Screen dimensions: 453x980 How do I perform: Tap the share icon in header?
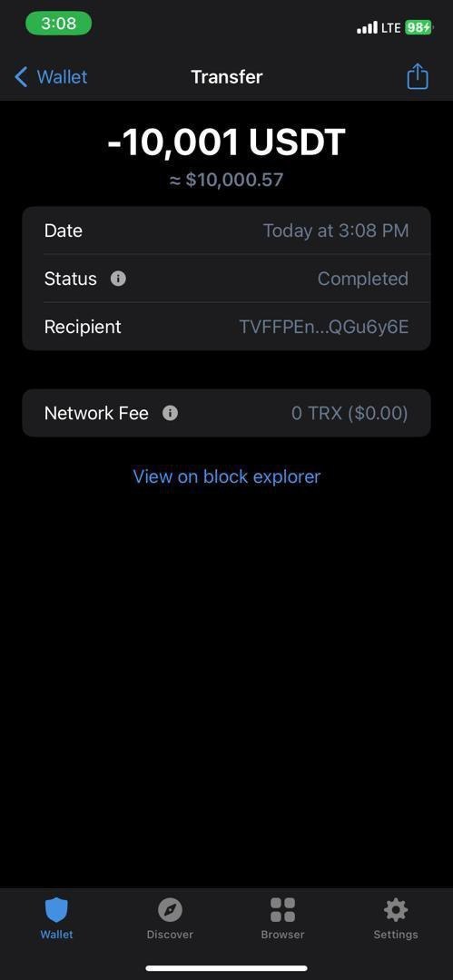point(418,77)
